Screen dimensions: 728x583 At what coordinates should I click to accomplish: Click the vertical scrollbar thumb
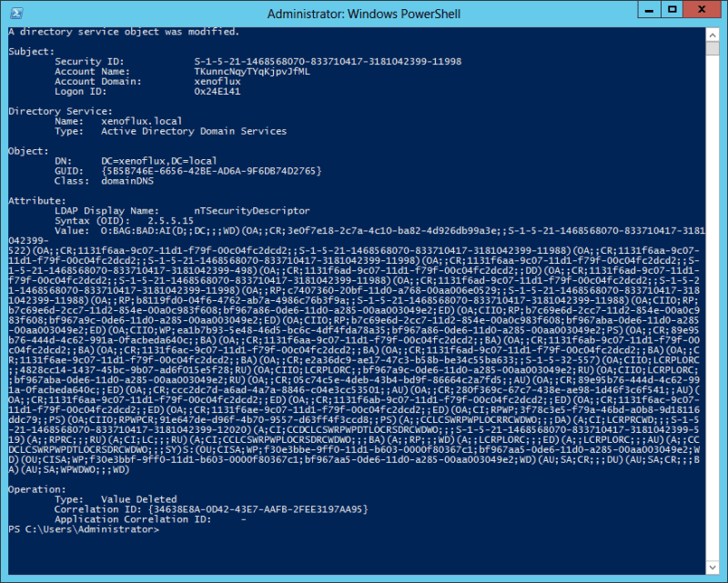713,48
